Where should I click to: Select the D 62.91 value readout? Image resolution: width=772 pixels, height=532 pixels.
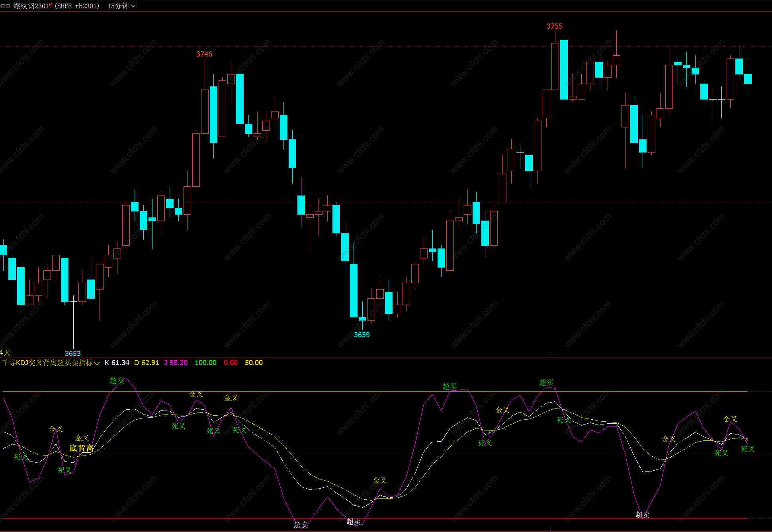(x=147, y=363)
